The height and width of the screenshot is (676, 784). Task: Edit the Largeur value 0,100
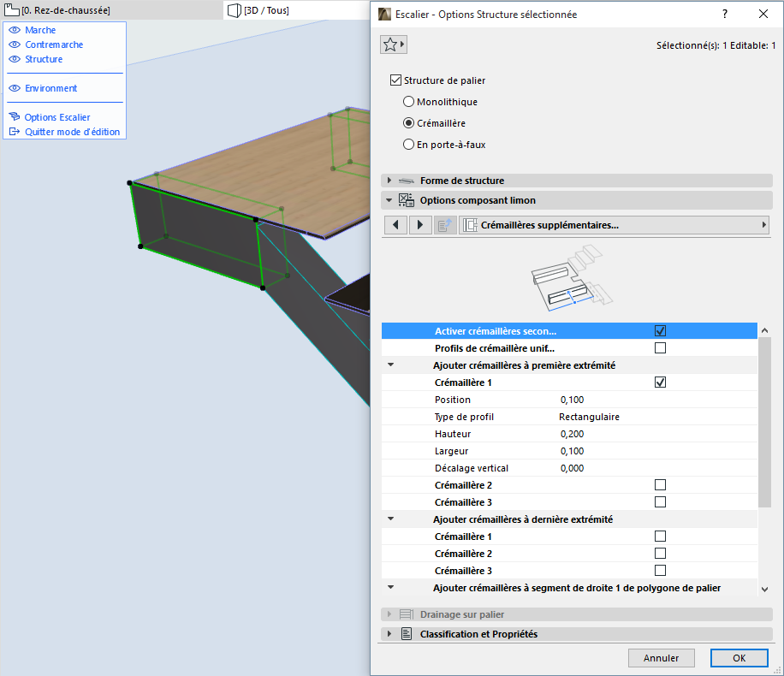click(572, 450)
